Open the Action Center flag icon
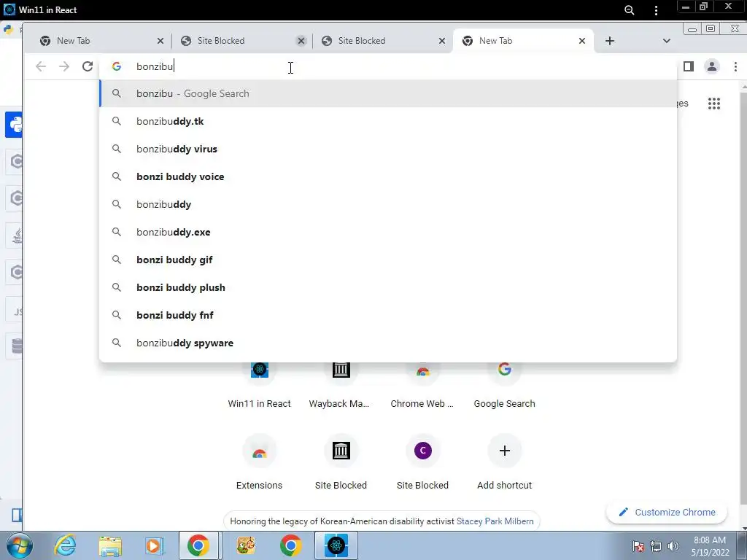747x560 pixels. pos(638,546)
